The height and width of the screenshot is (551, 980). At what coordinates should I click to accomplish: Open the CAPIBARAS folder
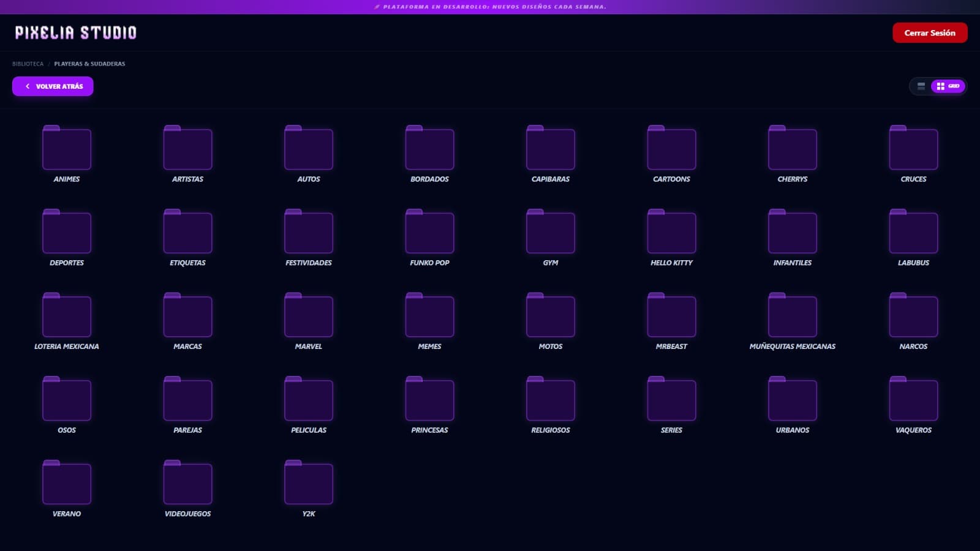(550, 148)
